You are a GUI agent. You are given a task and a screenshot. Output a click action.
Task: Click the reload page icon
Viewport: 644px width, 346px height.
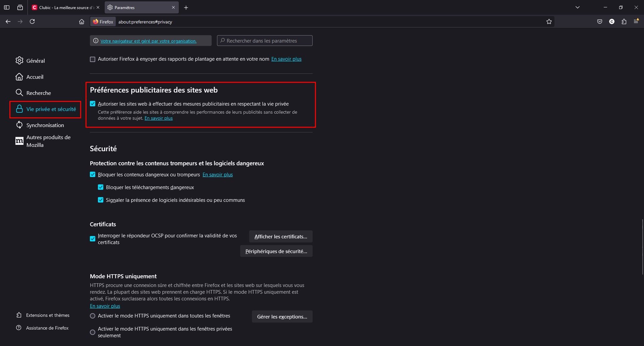click(x=32, y=21)
